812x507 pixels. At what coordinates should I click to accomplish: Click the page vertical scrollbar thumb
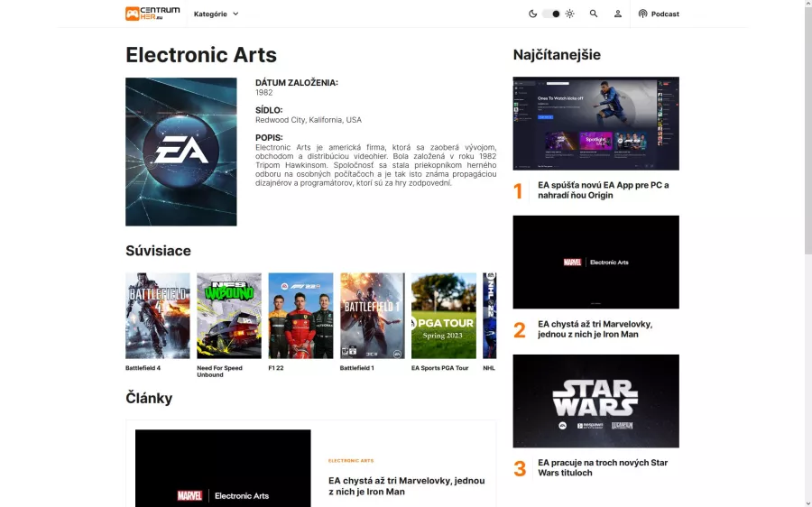(807, 131)
